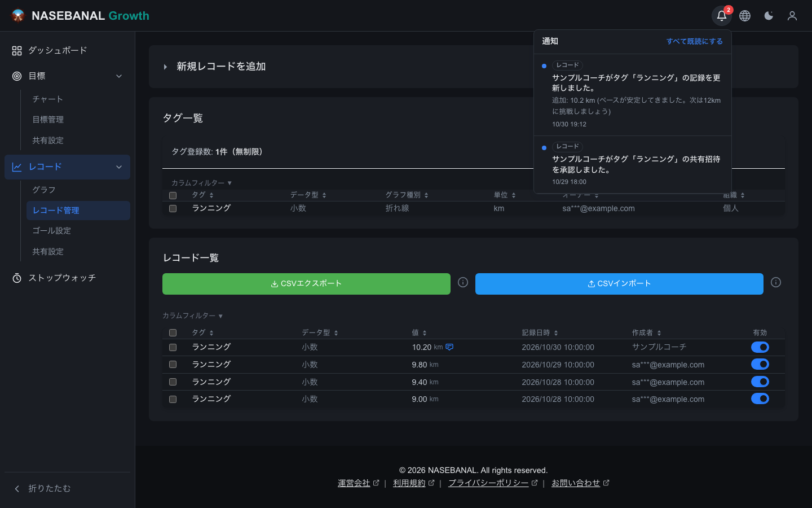Open the language globe icon
Viewport: 812px width, 508px height.
pos(745,16)
